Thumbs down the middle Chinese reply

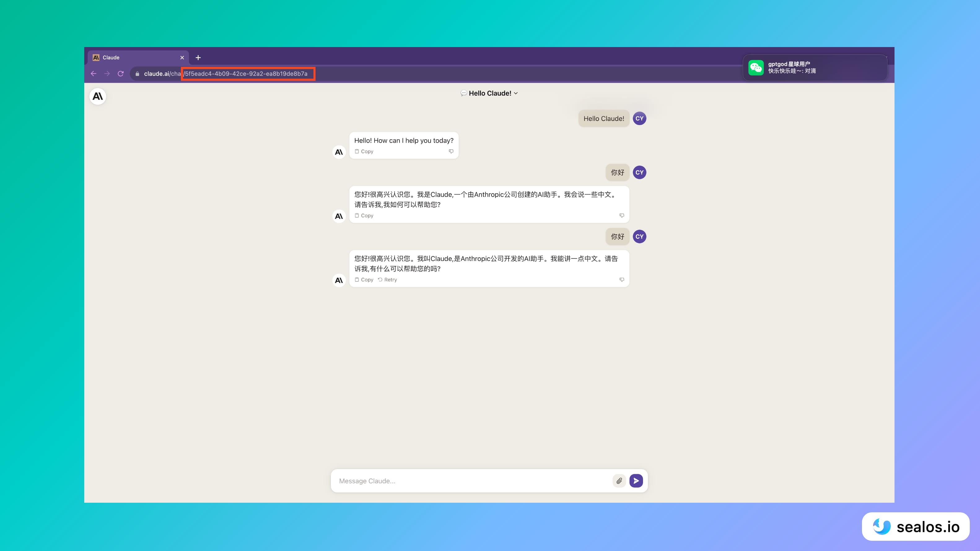[x=622, y=215]
